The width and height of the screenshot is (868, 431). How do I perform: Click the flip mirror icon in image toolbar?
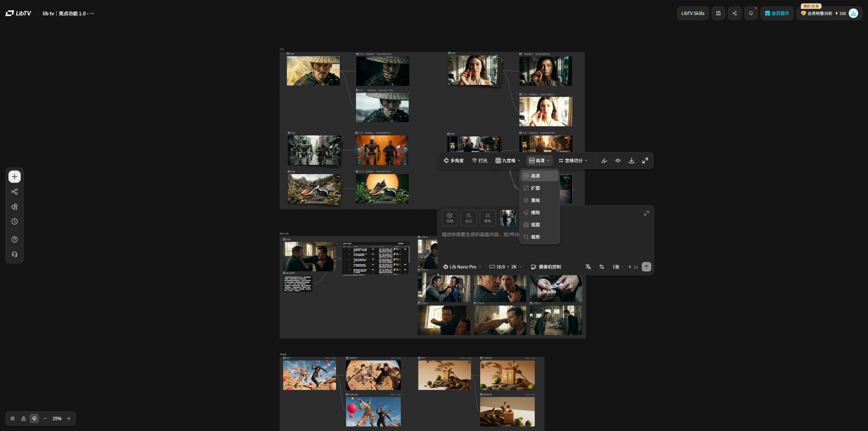(x=618, y=161)
